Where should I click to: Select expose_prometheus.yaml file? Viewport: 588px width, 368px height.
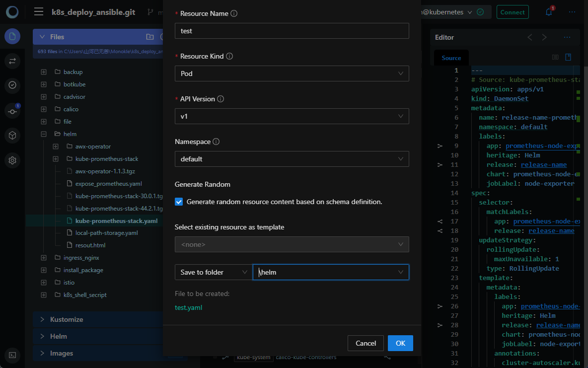(x=108, y=184)
